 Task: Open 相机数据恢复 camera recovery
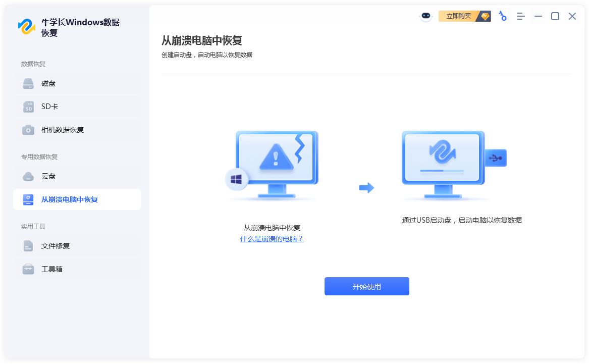[x=62, y=130]
